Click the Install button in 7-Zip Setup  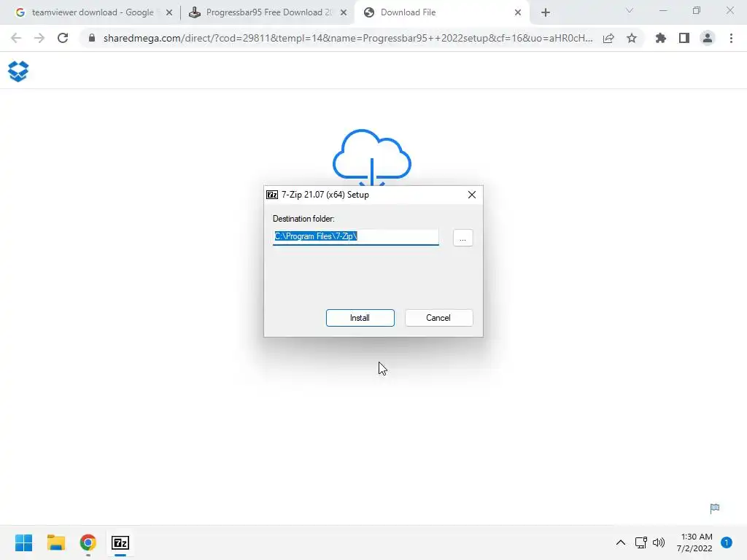(360, 318)
